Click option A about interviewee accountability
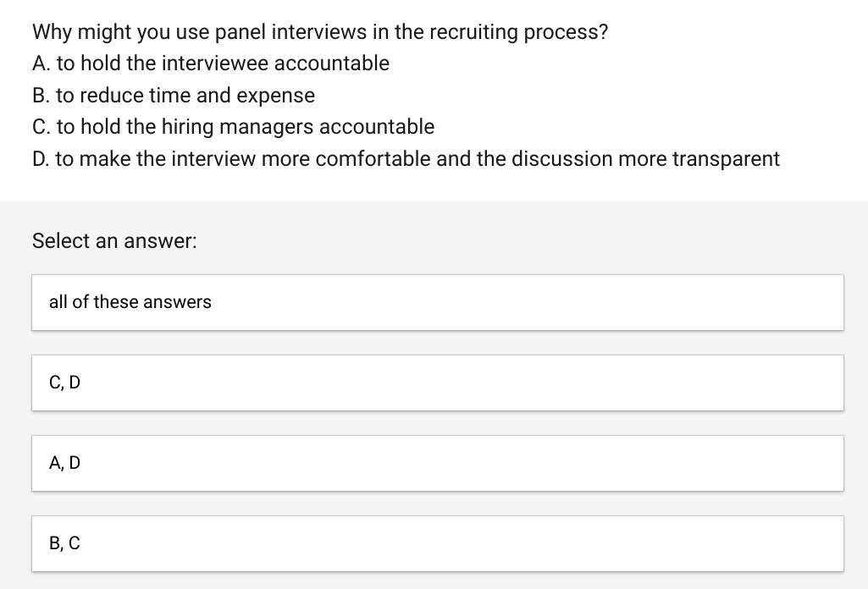This screenshot has width=868, height=589. tap(210, 63)
